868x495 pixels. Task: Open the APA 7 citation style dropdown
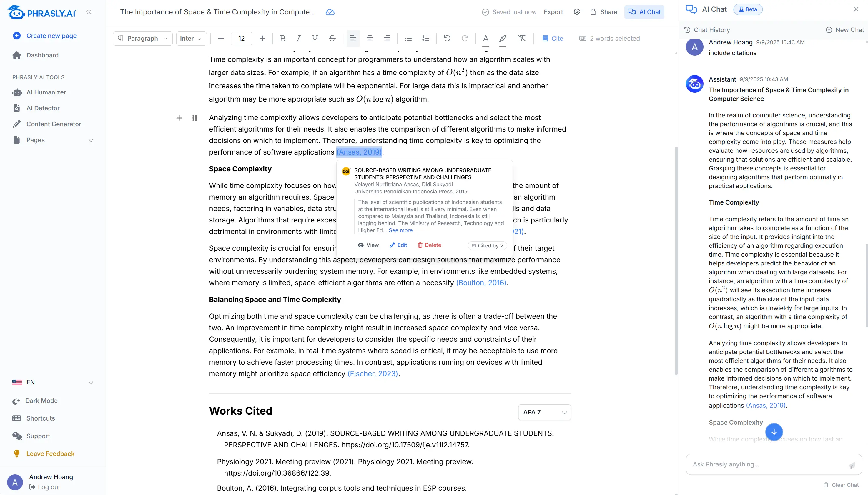click(544, 412)
